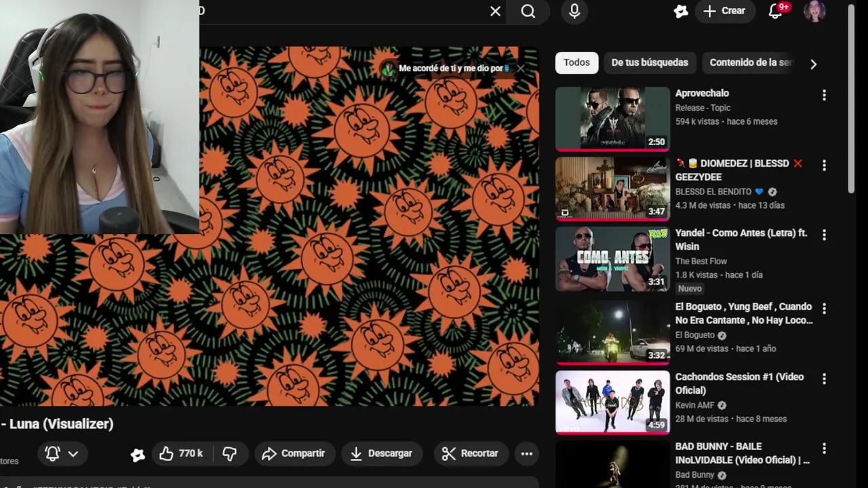Open the sparkle icon beside Crear

coord(681,12)
